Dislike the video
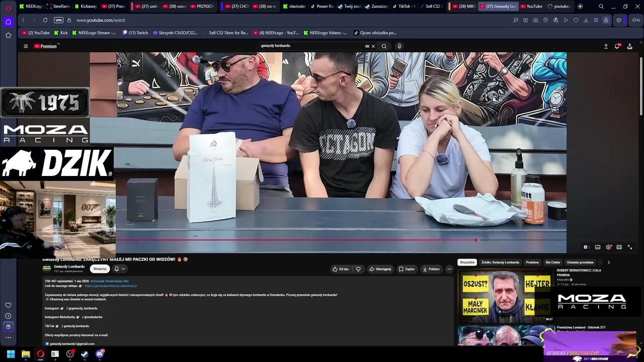 [358, 269]
